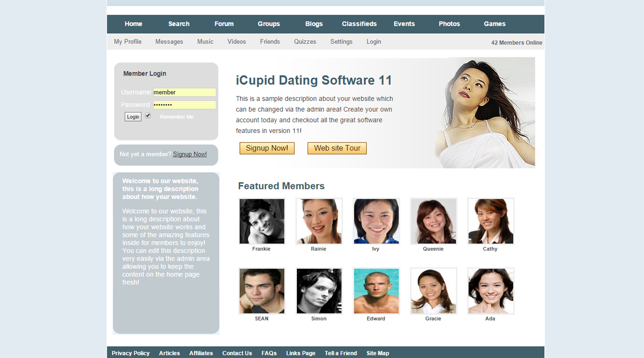This screenshot has height=358, width=644.
Task: Click the Member Login heading
Action: tap(145, 74)
